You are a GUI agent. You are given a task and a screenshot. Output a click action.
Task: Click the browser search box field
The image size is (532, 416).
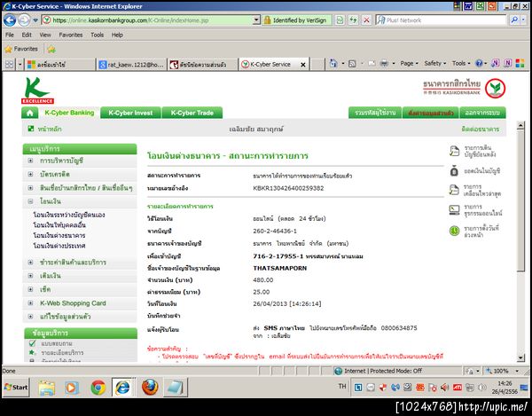(441, 20)
